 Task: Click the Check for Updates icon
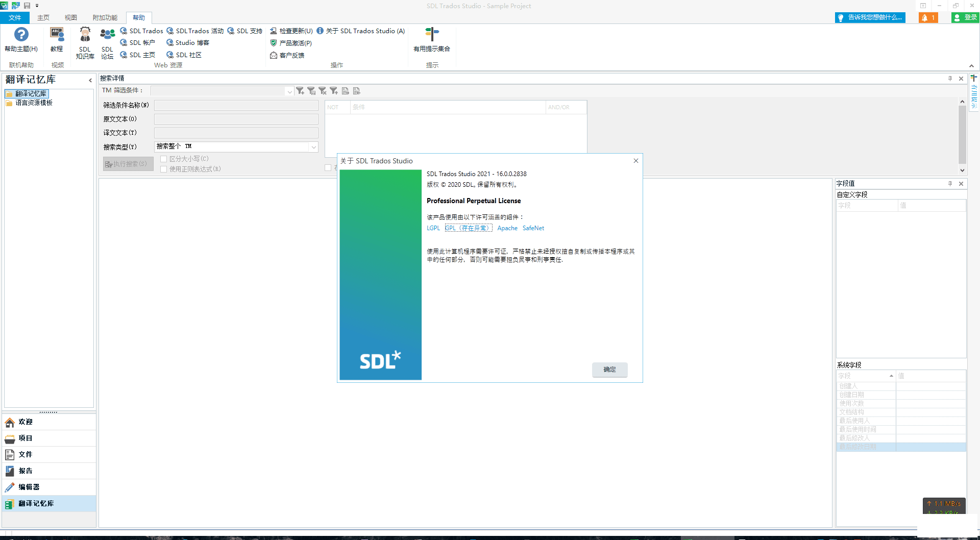pyautogui.click(x=274, y=31)
